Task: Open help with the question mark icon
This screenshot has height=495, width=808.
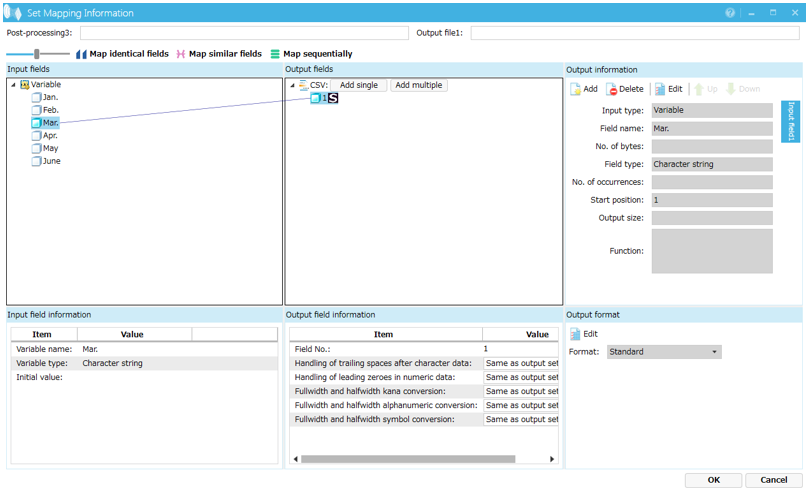Action: coord(730,13)
